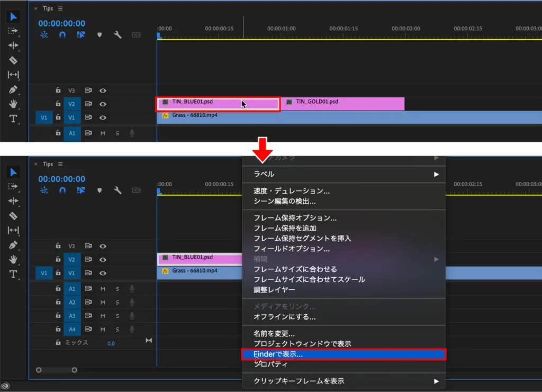Screen dimensions: 542x392
Task: Toggle the V2 track lock, upper timeline
Action: point(58,103)
